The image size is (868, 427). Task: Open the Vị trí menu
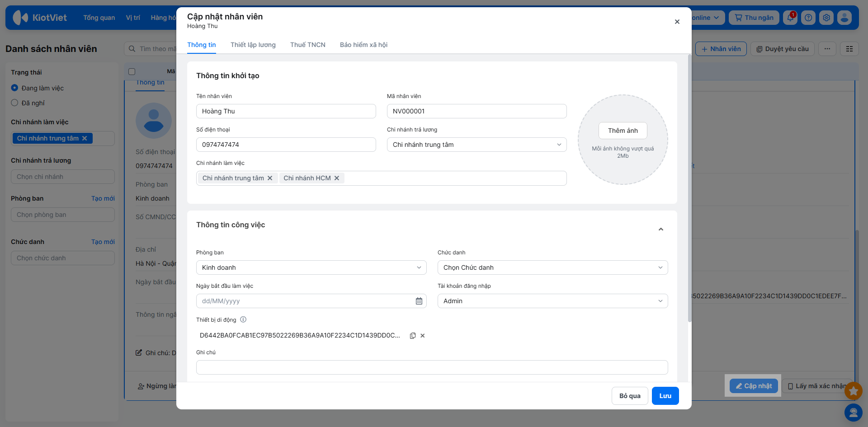click(133, 18)
